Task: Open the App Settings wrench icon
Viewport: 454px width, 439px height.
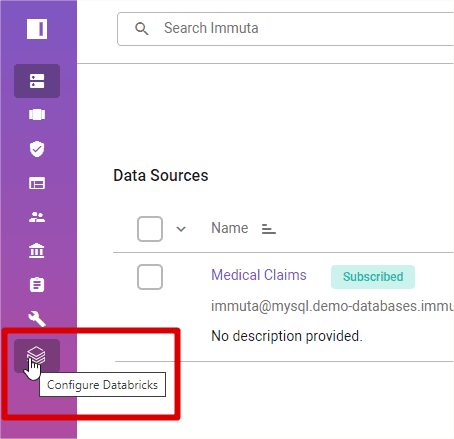Action: click(x=37, y=319)
